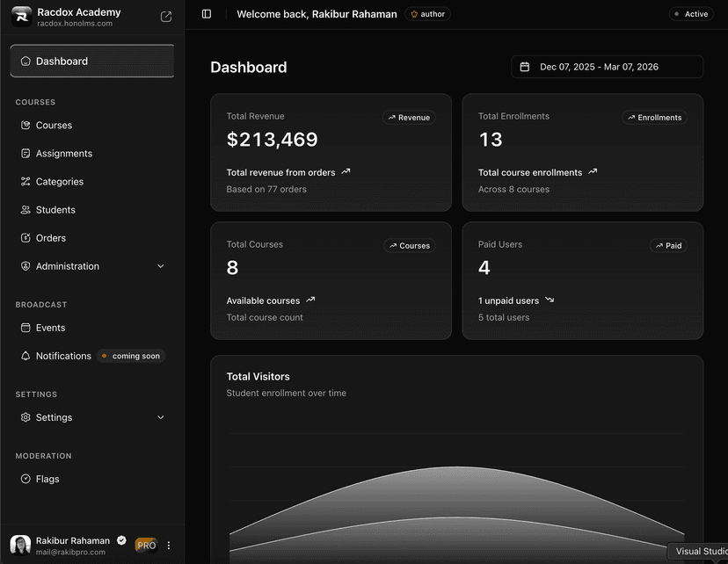Click the Enrollments badge button
This screenshot has width=728, height=564.
click(654, 118)
